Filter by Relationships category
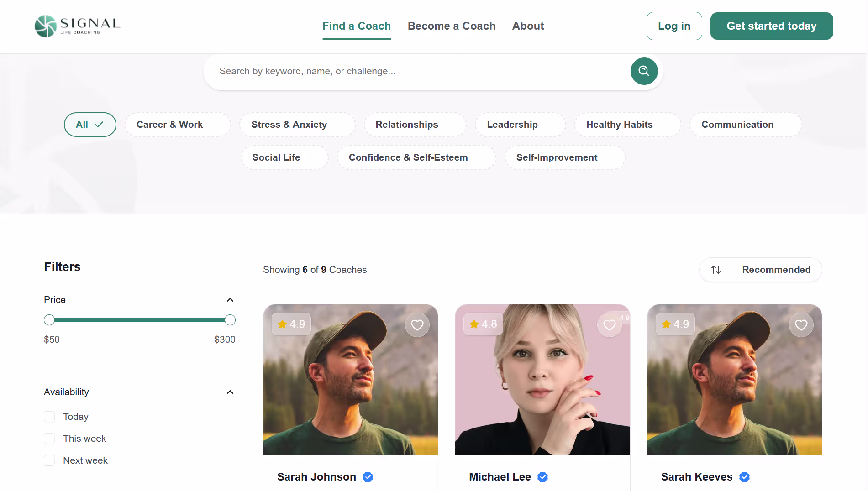Image resolution: width=868 pixels, height=491 pixels. pyautogui.click(x=415, y=125)
